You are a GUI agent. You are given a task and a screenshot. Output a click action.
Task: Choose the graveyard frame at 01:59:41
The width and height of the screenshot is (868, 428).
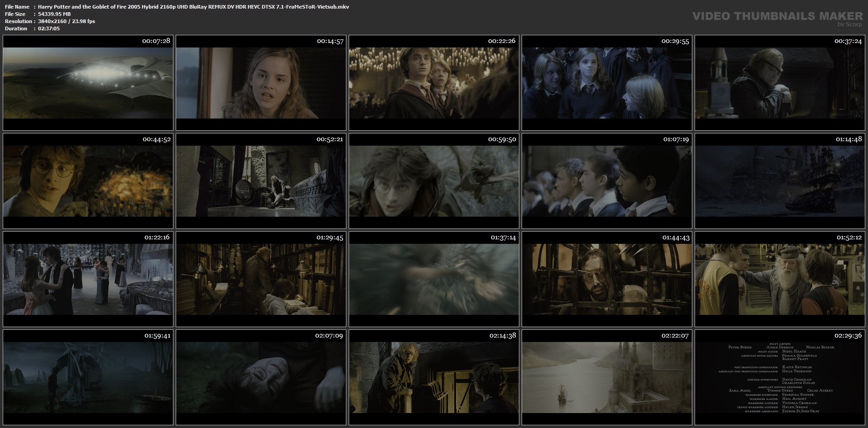88,377
